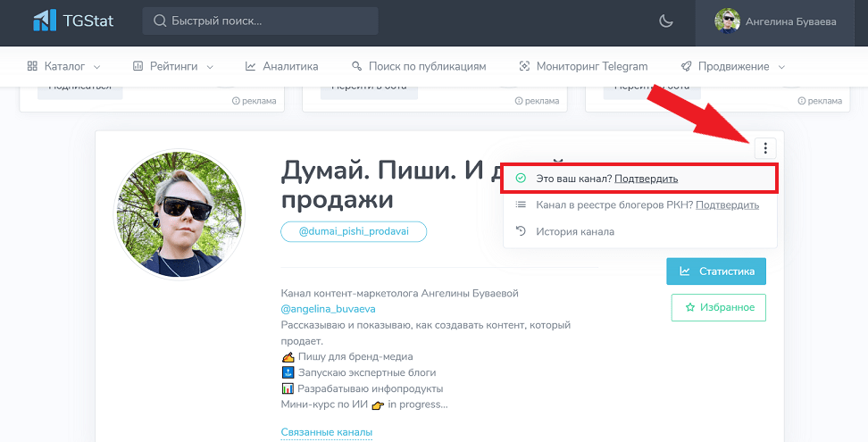The image size is (868, 442).
Task: Expand the Каталог dropdown
Action: click(63, 66)
